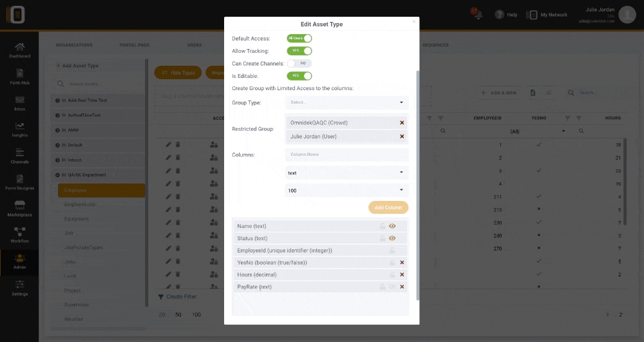Click the lock icon on Hours column
644x342 pixels.
point(392,275)
